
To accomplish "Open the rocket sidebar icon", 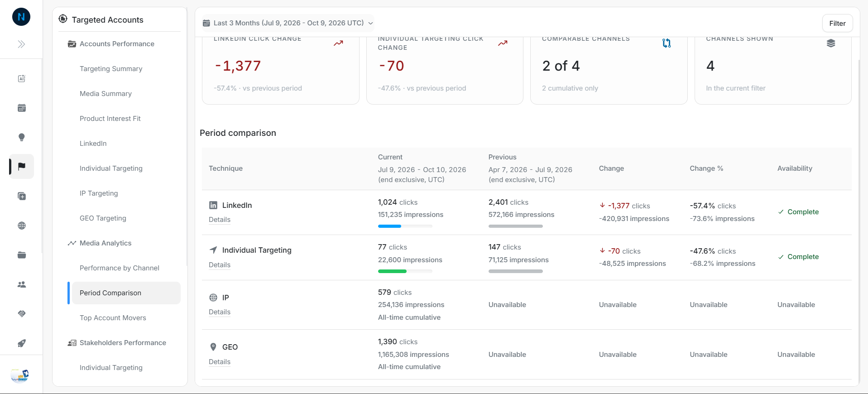I will [x=21, y=343].
